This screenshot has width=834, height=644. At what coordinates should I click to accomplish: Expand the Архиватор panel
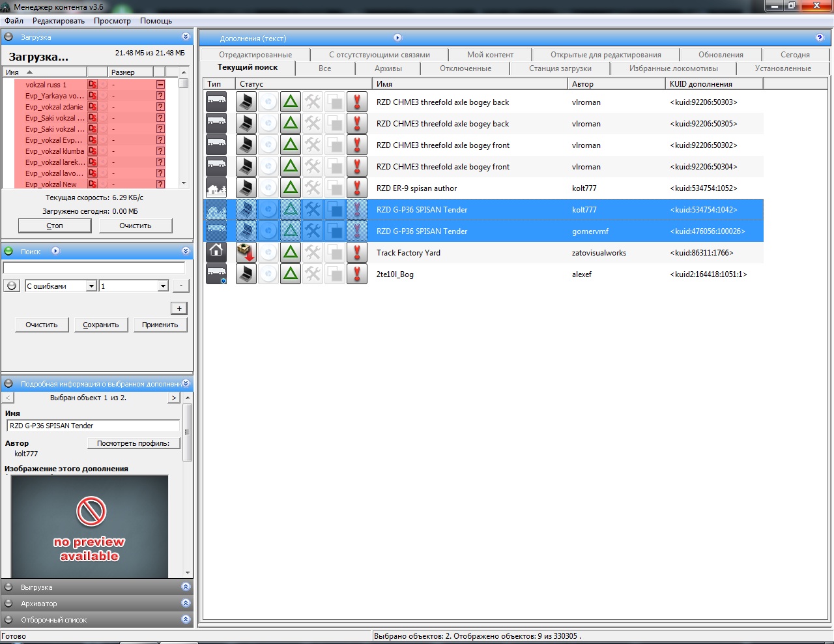[185, 604]
